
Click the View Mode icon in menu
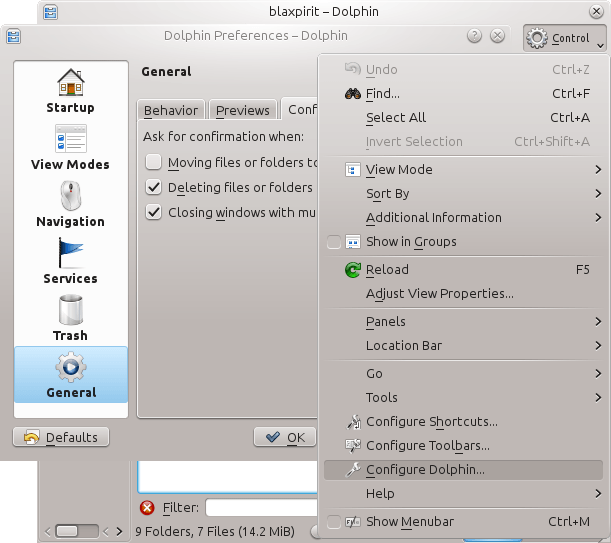(x=353, y=170)
